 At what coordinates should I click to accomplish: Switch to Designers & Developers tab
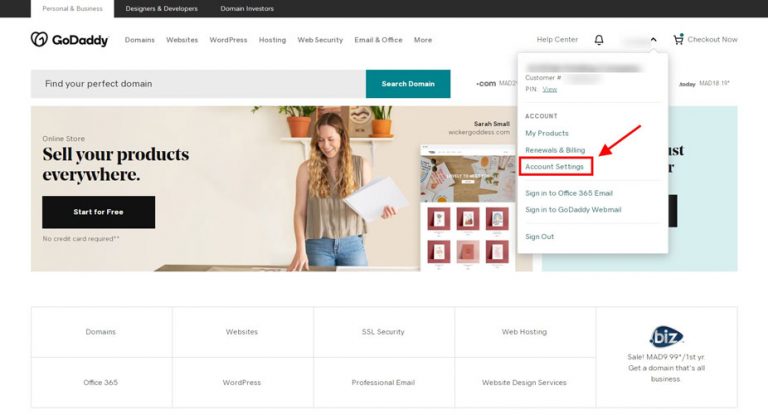pyautogui.click(x=161, y=8)
